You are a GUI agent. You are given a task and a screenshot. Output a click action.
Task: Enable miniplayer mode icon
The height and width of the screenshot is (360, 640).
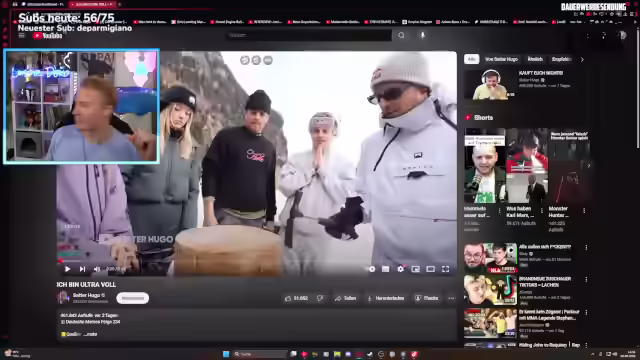pos(416,269)
